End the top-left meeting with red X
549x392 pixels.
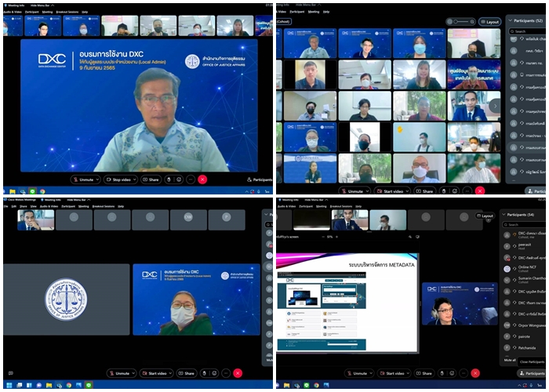pos(202,180)
